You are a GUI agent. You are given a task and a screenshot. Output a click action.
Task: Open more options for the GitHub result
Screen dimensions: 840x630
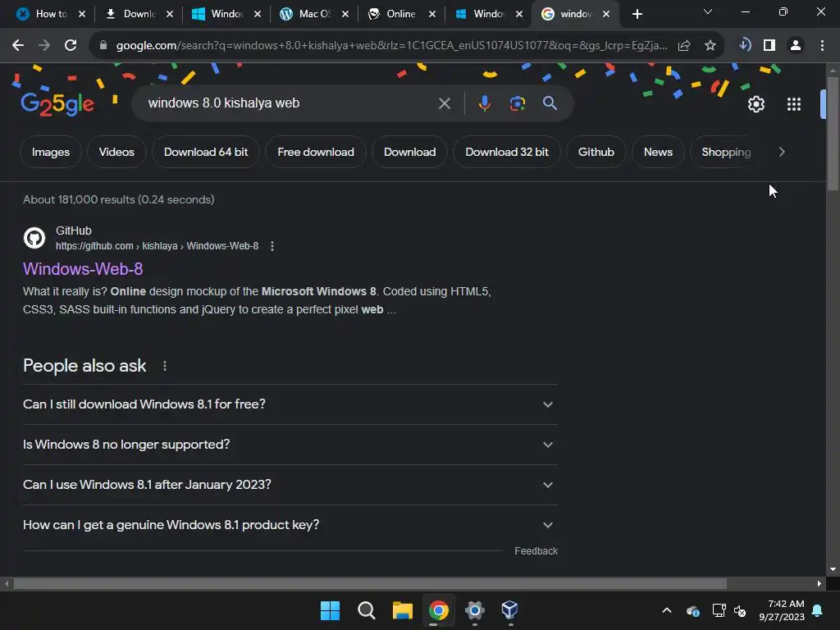(272, 246)
